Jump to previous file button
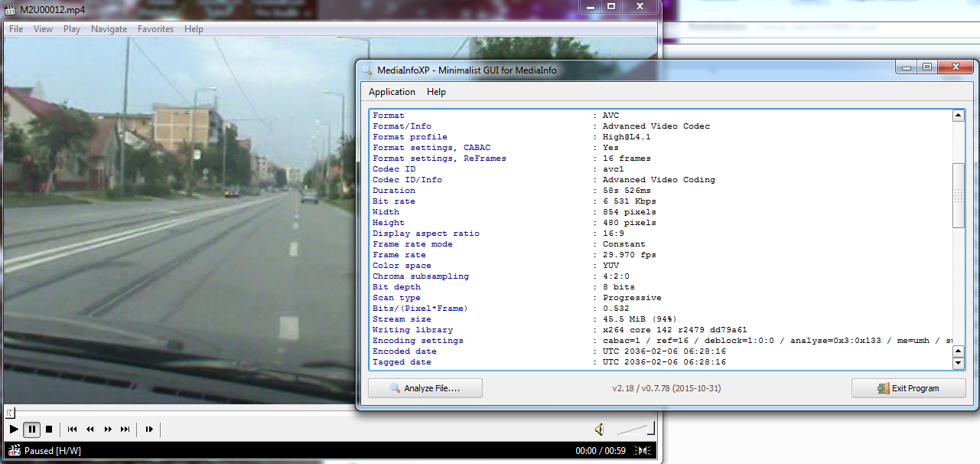Viewport: 980px width, 464px height. click(72, 430)
